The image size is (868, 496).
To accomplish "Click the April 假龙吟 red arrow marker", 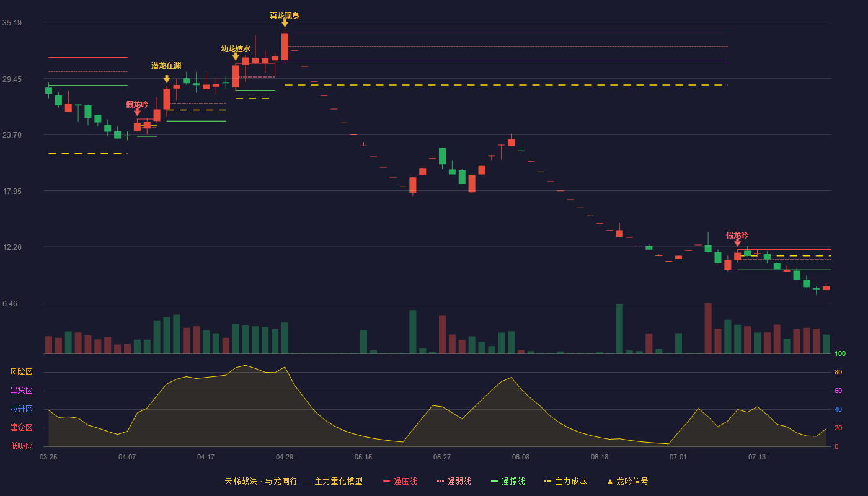I will pos(137,112).
